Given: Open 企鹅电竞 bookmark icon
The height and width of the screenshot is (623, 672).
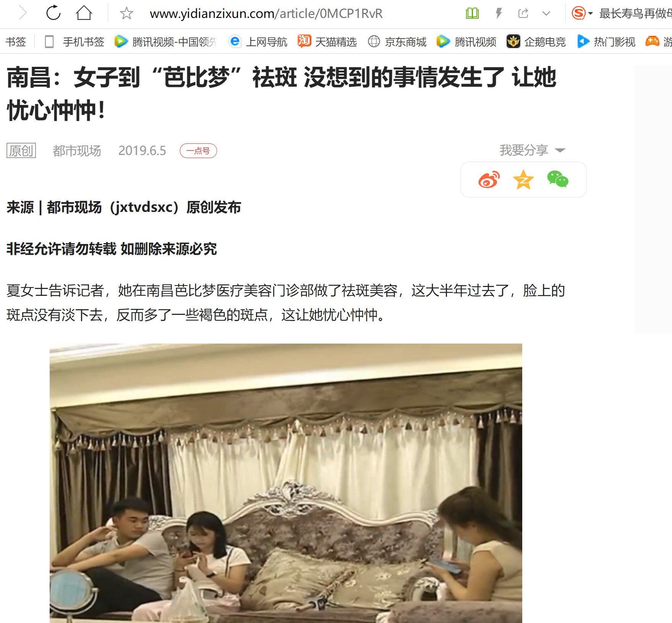Looking at the screenshot, I should pos(513,41).
